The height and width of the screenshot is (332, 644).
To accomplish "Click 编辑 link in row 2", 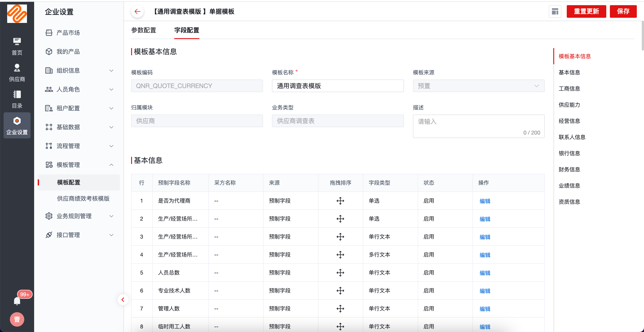I will click(485, 219).
